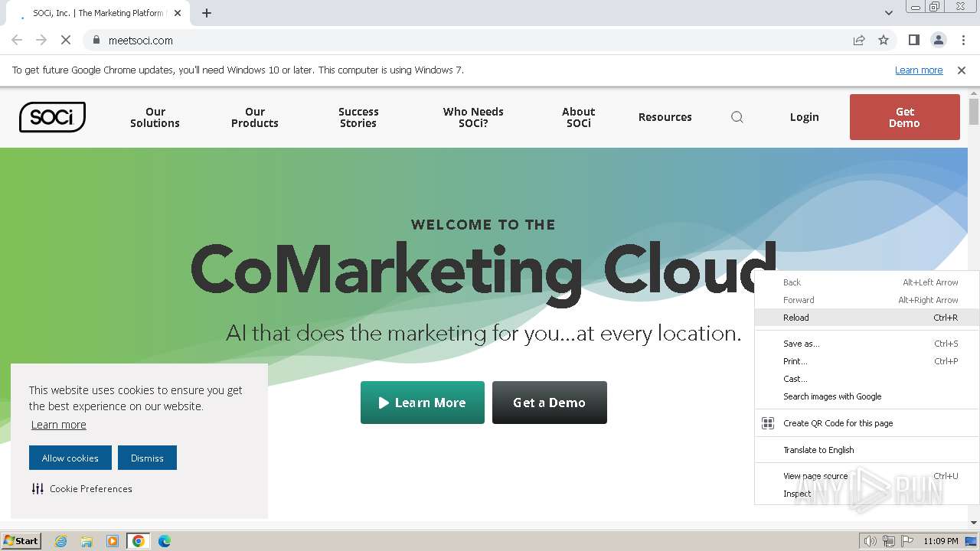Dismiss the Chrome update notification bar

[x=962, y=70]
